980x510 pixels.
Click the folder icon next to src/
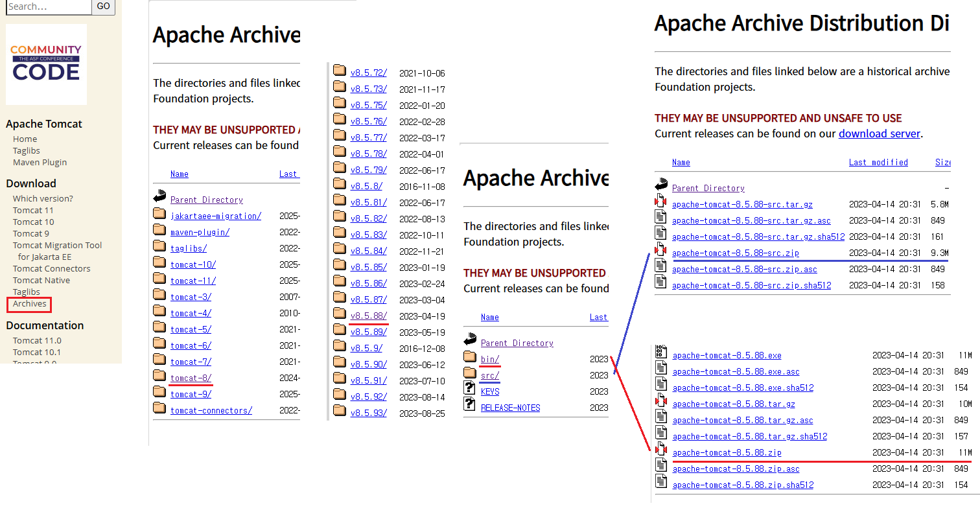click(470, 373)
